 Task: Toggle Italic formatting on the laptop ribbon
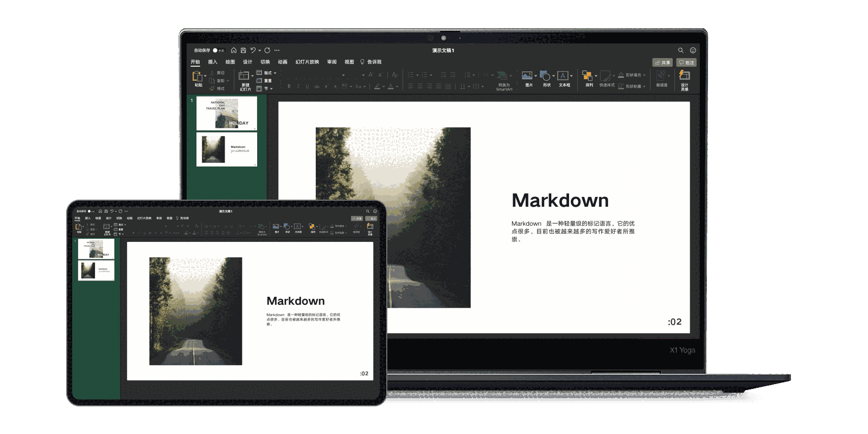tap(298, 86)
